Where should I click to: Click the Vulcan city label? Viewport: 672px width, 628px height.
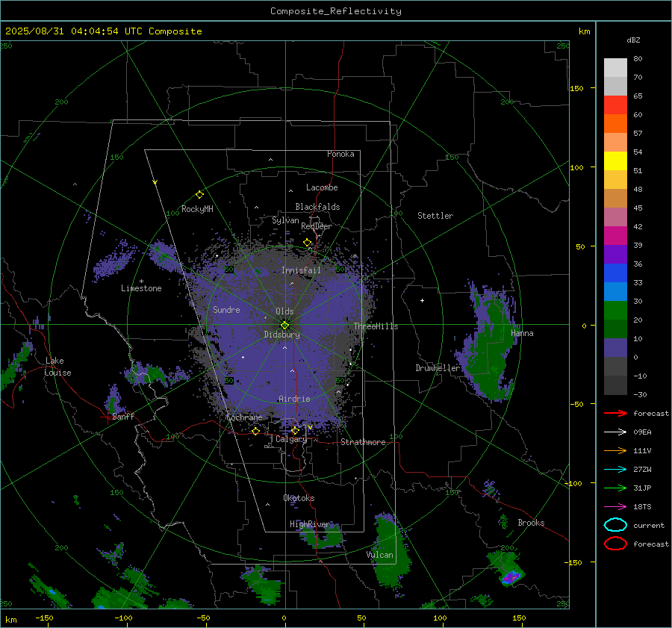click(x=380, y=555)
